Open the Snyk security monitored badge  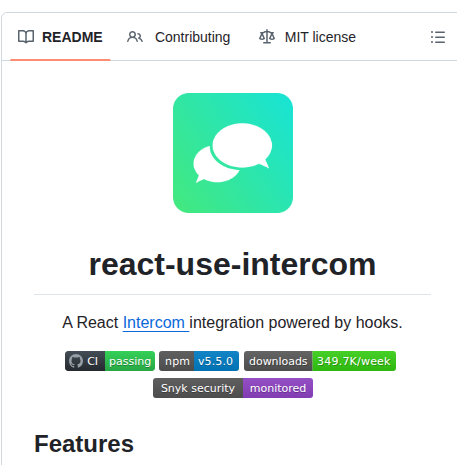point(233,388)
